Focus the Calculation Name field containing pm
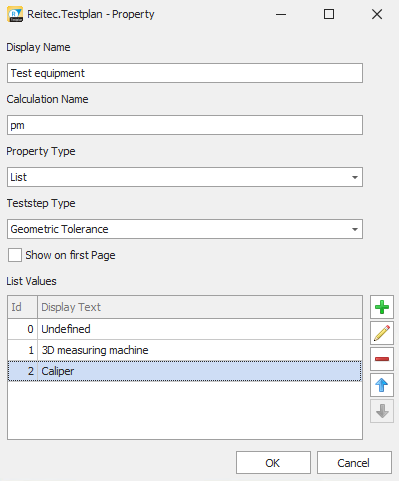Image resolution: width=399 pixels, height=481 pixels. pos(185,125)
